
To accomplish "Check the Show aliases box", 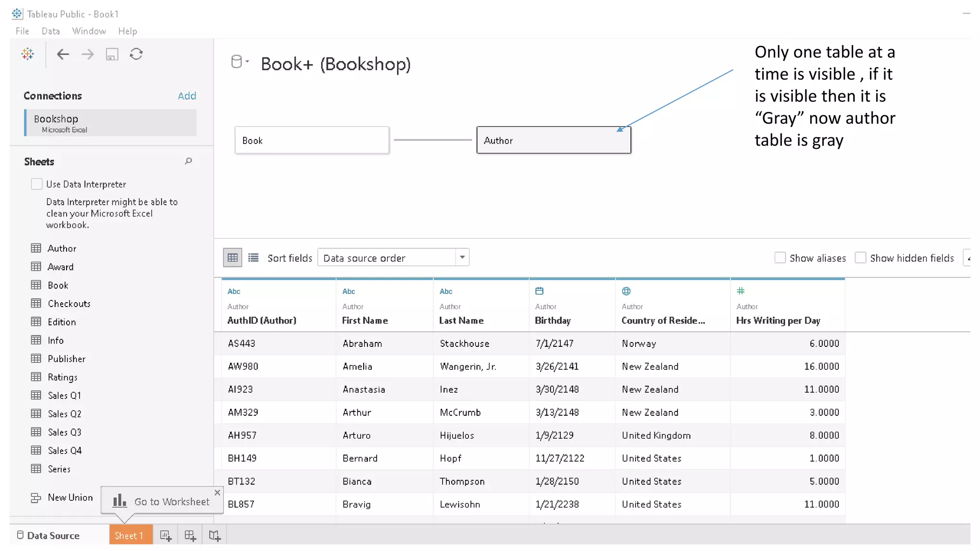I will tap(780, 258).
